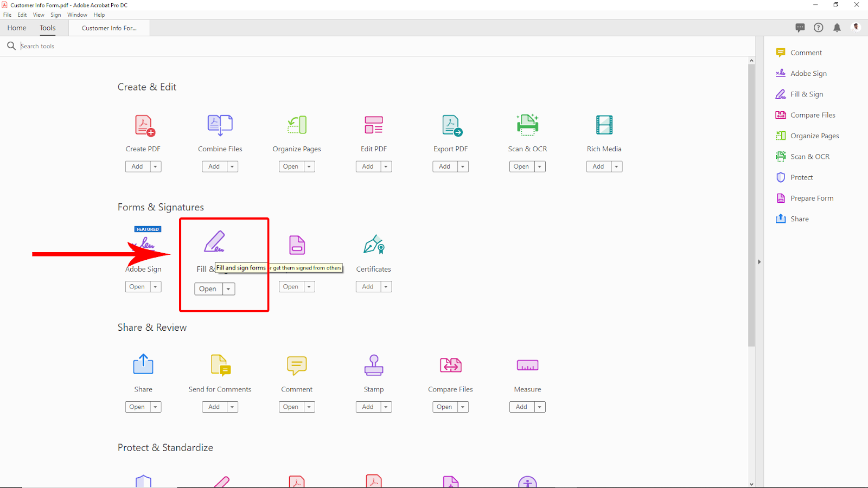868x488 pixels.
Task: Click the Certificates tool icon
Action: [374, 245]
